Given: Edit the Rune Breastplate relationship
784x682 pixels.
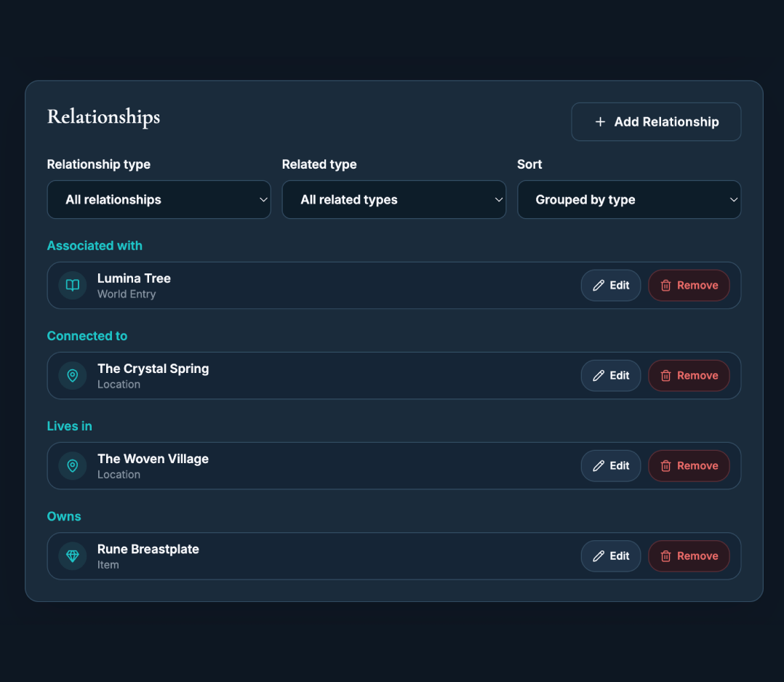Looking at the screenshot, I should point(610,556).
